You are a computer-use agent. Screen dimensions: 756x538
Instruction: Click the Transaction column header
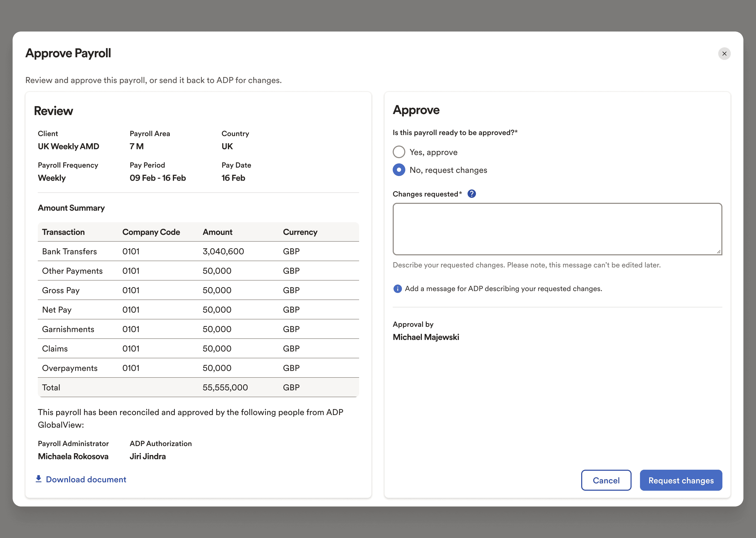pyautogui.click(x=63, y=232)
